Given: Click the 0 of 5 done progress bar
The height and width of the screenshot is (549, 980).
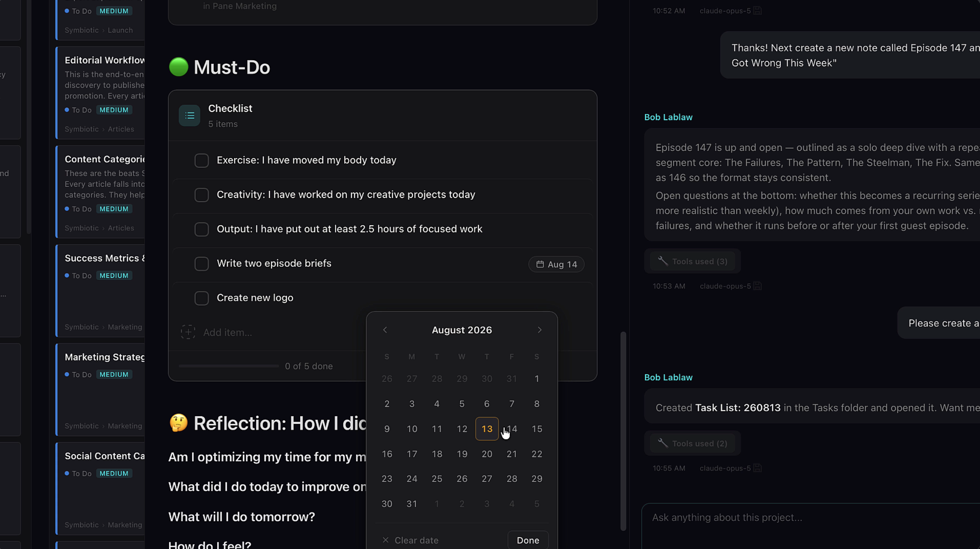Looking at the screenshot, I should pos(229,366).
